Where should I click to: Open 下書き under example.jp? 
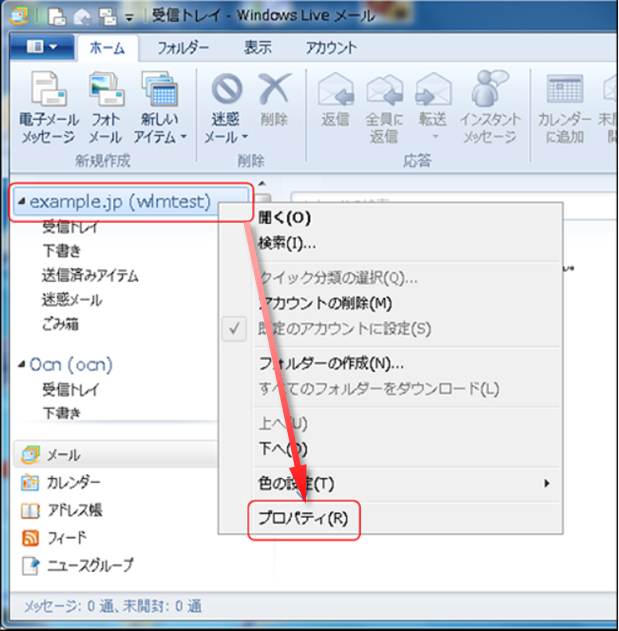[62, 251]
